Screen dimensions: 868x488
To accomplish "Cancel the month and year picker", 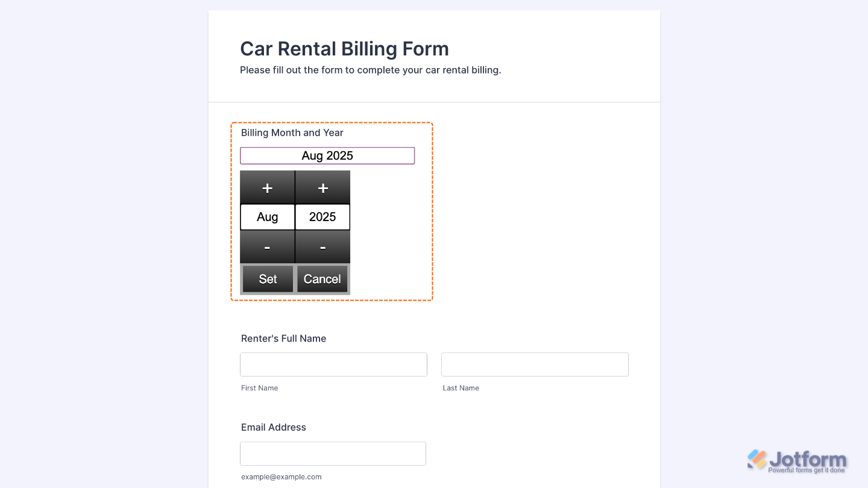I will (322, 279).
